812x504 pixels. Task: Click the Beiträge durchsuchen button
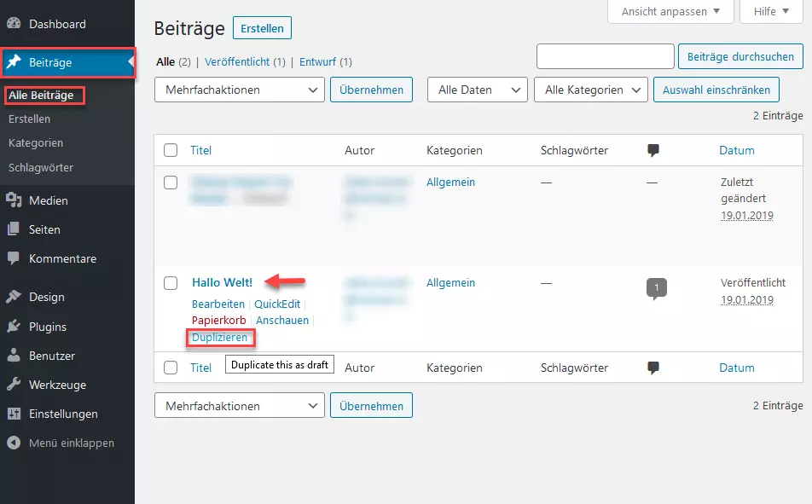(740, 56)
